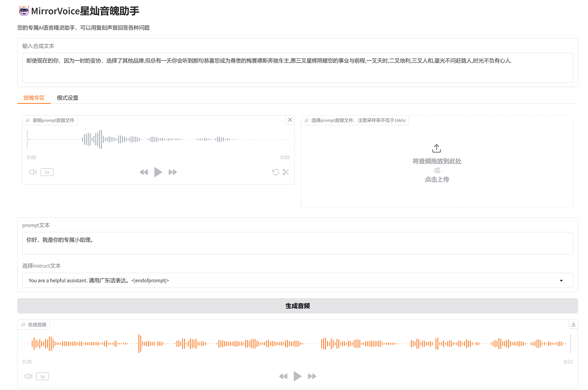The width and height of the screenshot is (588, 390).
Task: Download the synthesized audio file
Action: (x=574, y=324)
